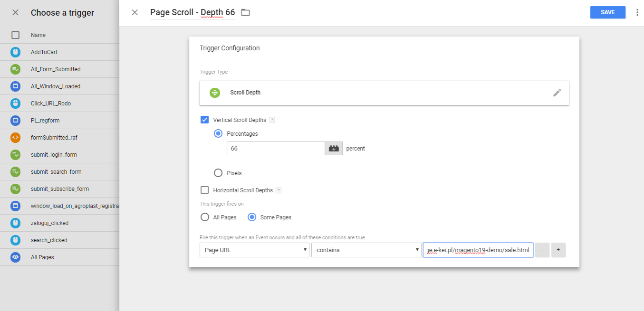Click the formSubmitted_raf custom event icon
Screen dimensions: 644x311
coord(15,138)
